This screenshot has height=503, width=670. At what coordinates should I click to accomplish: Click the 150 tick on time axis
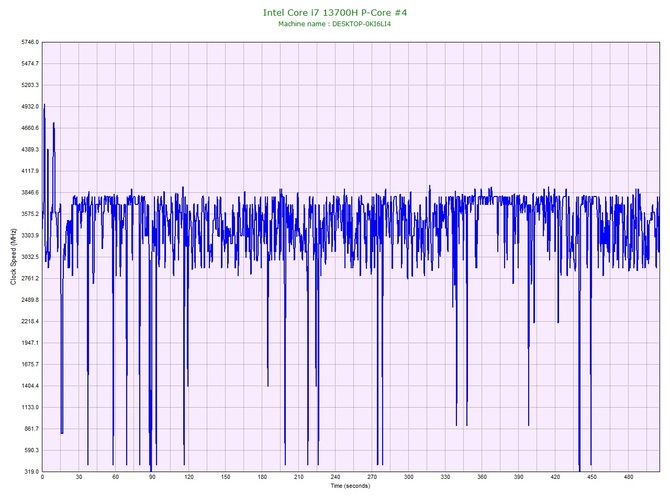point(226,477)
